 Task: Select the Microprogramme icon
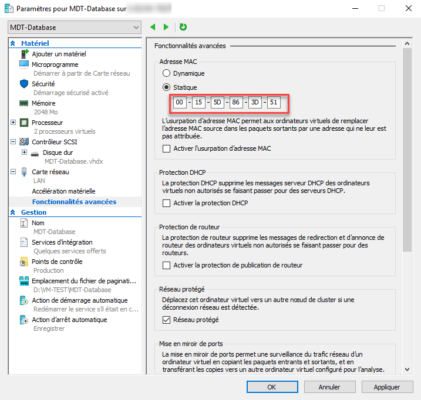(x=24, y=64)
